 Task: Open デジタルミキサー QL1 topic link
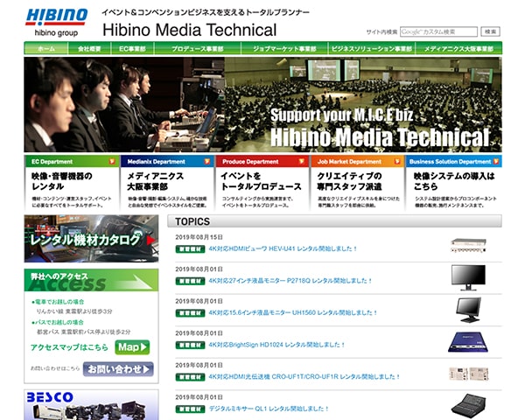(x=269, y=409)
